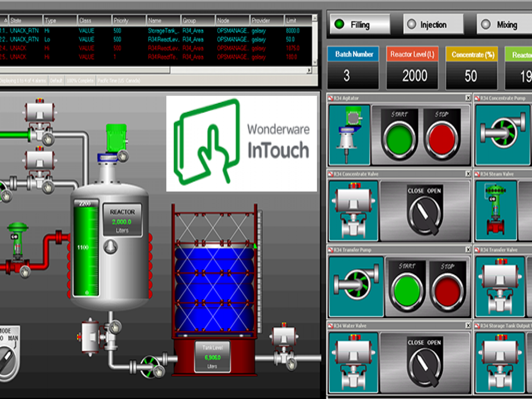Select the storage tank output valve in the diagram
The height and width of the screenshot is (399, 532).
coord(285,347)
